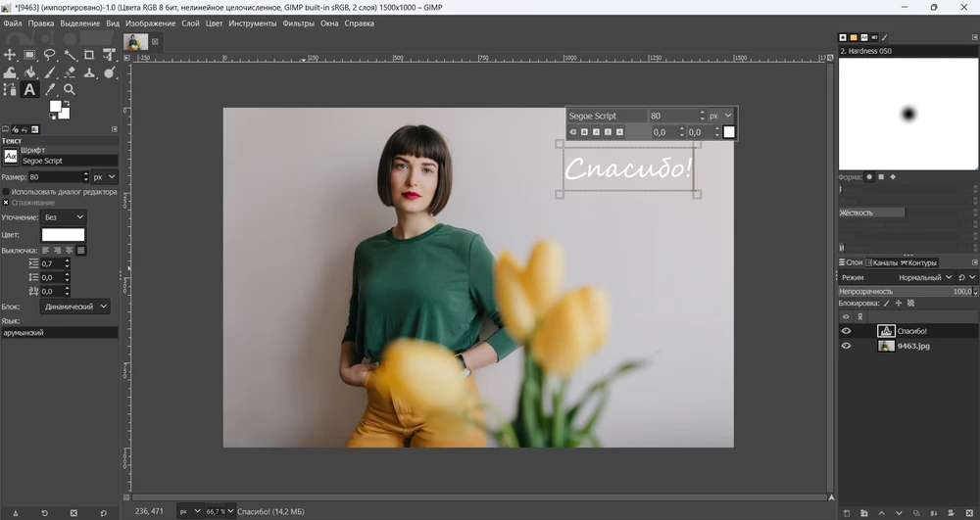The height and width of the screenshot is (520, 980).
Task: Click the 'Язык' language input field
Action: (x=59, y=333)
